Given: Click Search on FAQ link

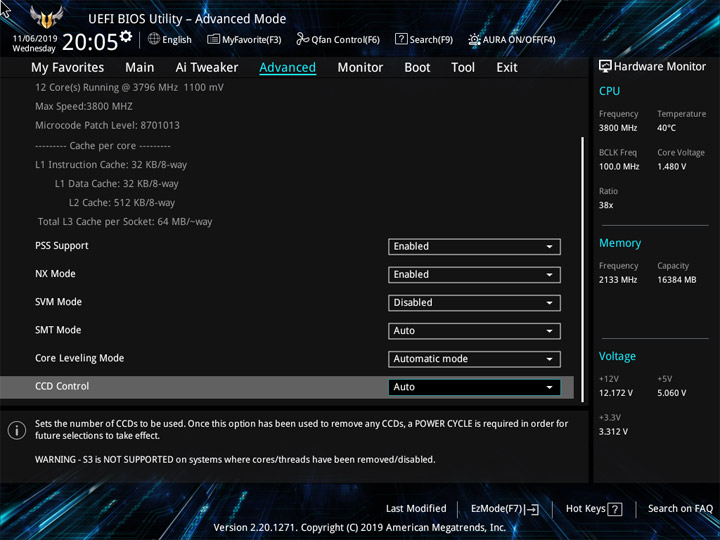Looking at the screenshot, I should (x=680, y=509).
